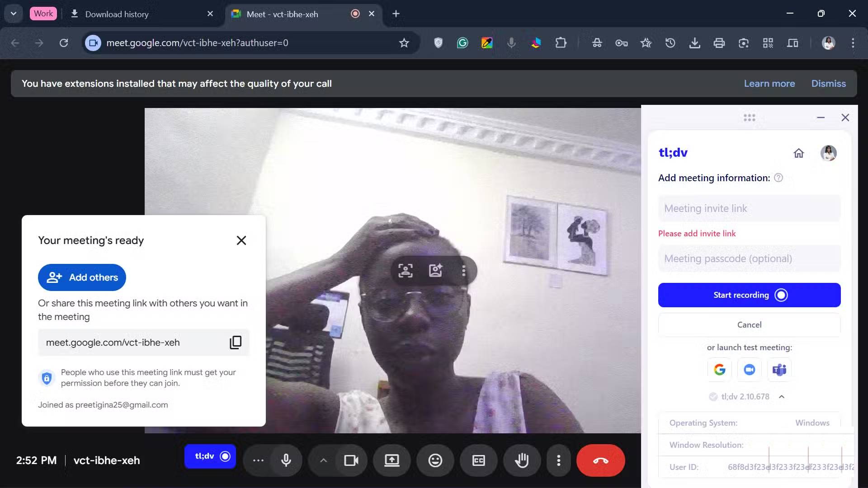This screenshot has height=488, width=868.
Task: Open emoji reactions in the bottom toolbar
Action: (435, 460)
